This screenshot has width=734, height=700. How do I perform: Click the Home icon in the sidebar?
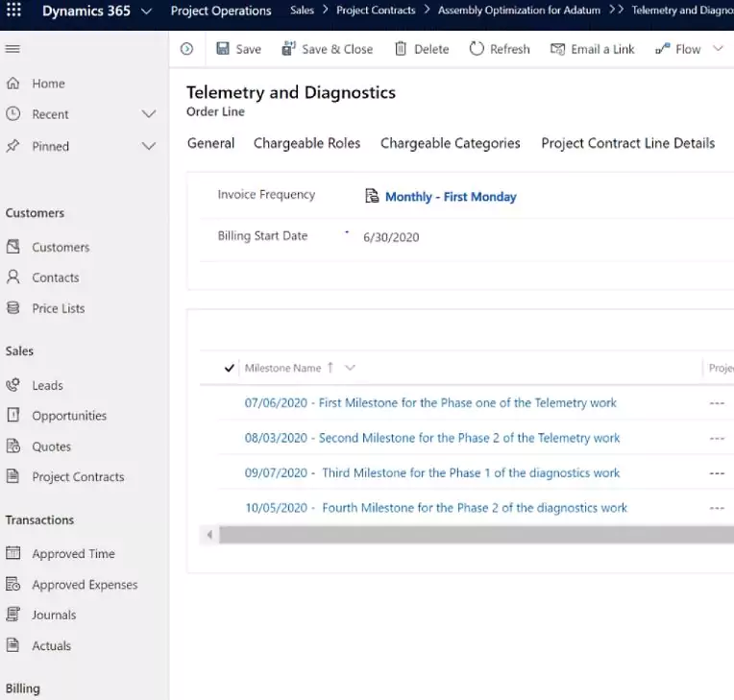13,84
